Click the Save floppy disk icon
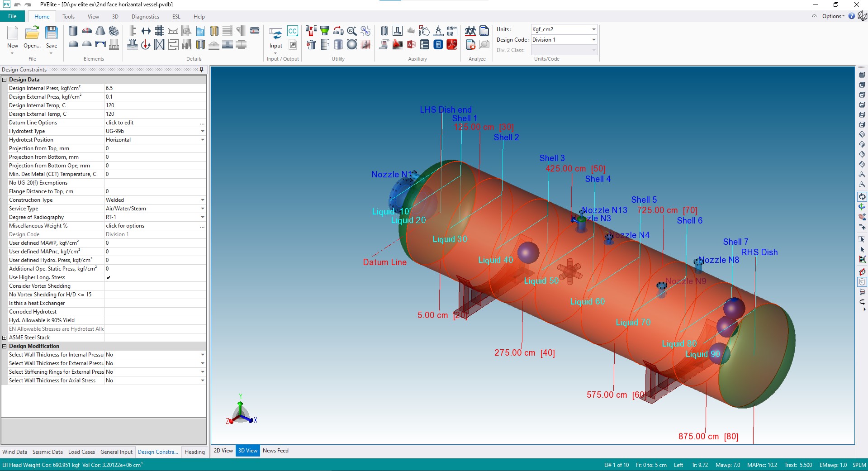The width and height of the screenshot is (868, 471). [52, 33]
